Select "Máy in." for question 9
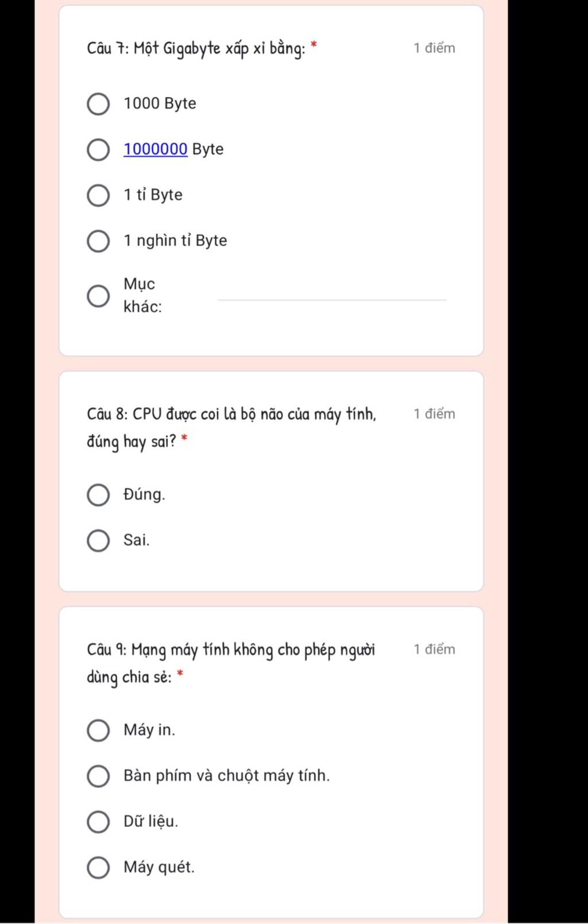The height and width of the screenshot is (924, 588). (x=98, y=730)
